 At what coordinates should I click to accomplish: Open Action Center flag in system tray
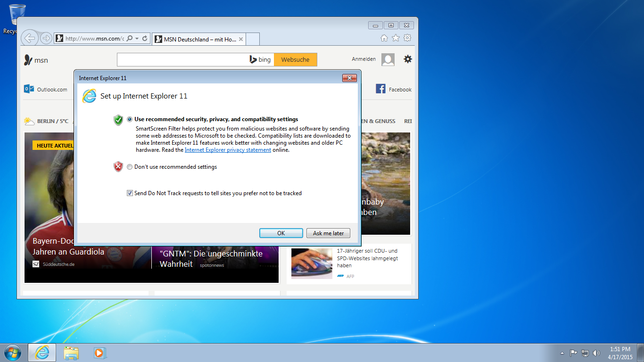pyautogui.click(x=574, y=353)
